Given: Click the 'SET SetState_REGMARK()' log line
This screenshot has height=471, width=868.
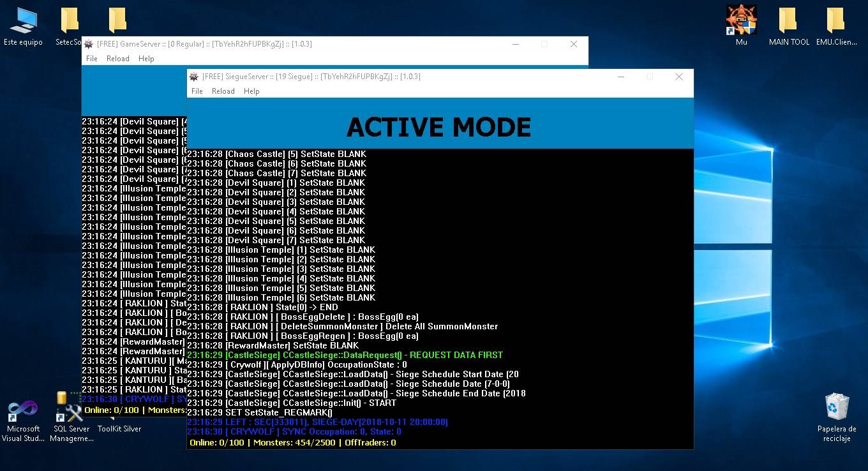Looking at the screenshot, I should (260, 412).
